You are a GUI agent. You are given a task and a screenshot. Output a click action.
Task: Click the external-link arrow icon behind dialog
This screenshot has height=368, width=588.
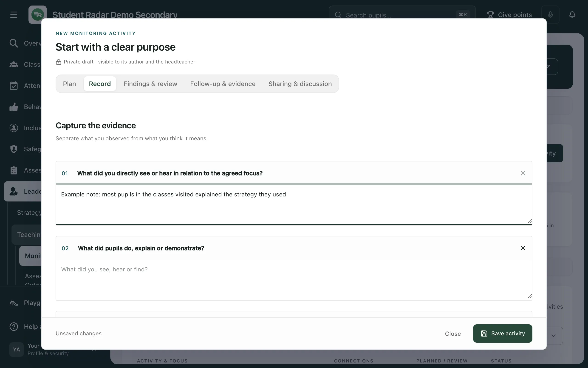tap(549, 67)
